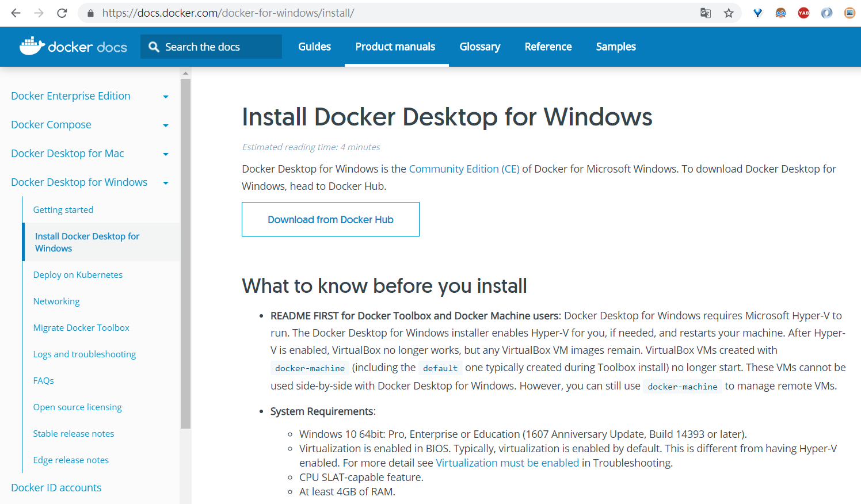Open the Reference tab
The height and width of the screenshot is (504, 861).
[548, 47]
